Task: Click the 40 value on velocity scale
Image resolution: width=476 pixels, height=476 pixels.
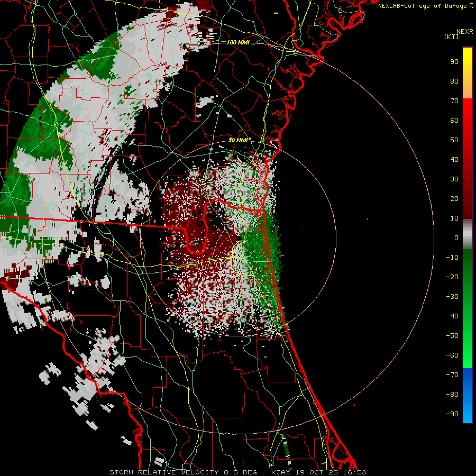Action: click(x=454, y=159)
